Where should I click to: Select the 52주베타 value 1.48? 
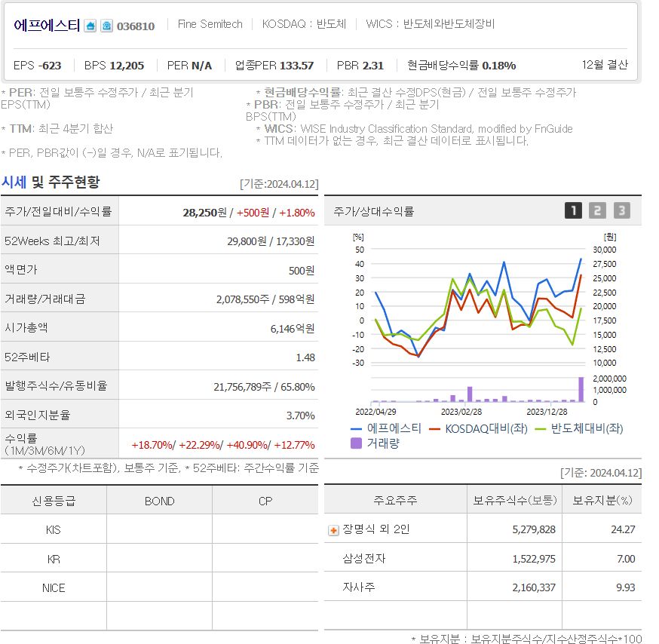point(305,357)
